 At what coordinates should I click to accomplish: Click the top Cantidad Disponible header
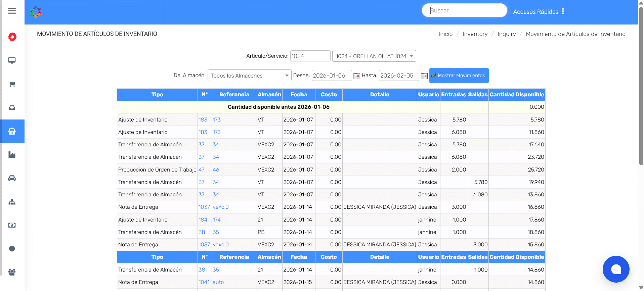point(517,95)
